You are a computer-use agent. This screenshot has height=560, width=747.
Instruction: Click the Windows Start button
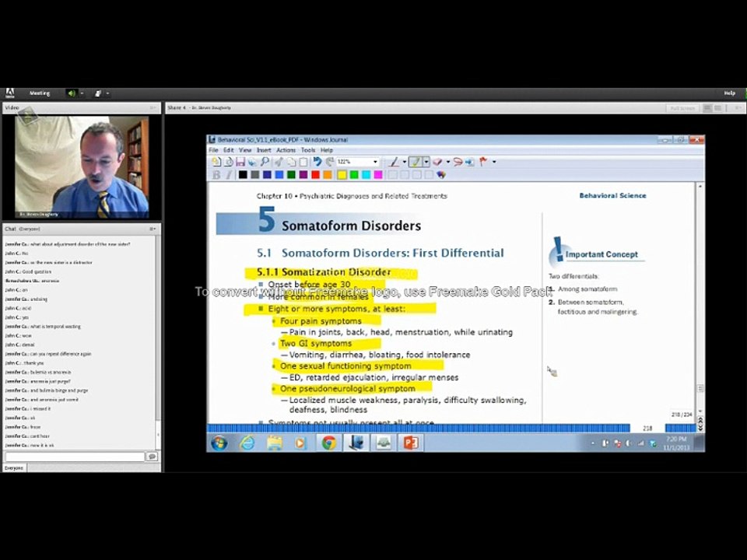[x=219, y=443]
